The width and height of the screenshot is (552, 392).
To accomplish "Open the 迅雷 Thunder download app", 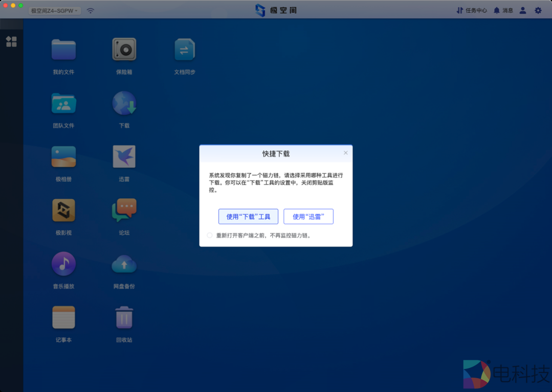I will pyautogui.click(x=124, y=156).
